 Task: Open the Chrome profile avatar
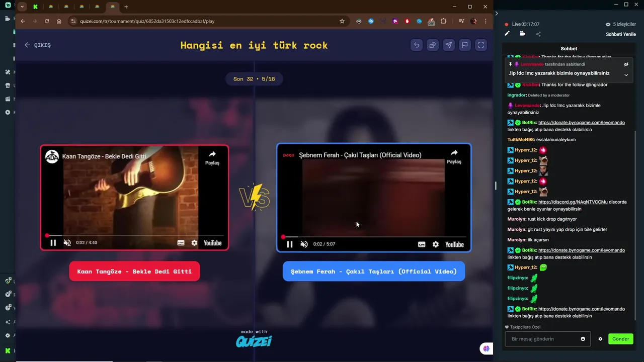click(473, 21)
